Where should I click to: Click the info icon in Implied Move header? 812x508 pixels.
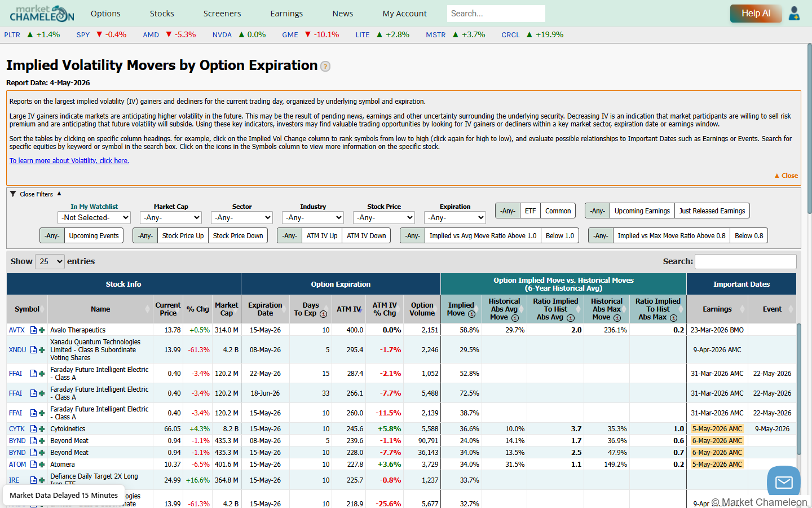471,314
